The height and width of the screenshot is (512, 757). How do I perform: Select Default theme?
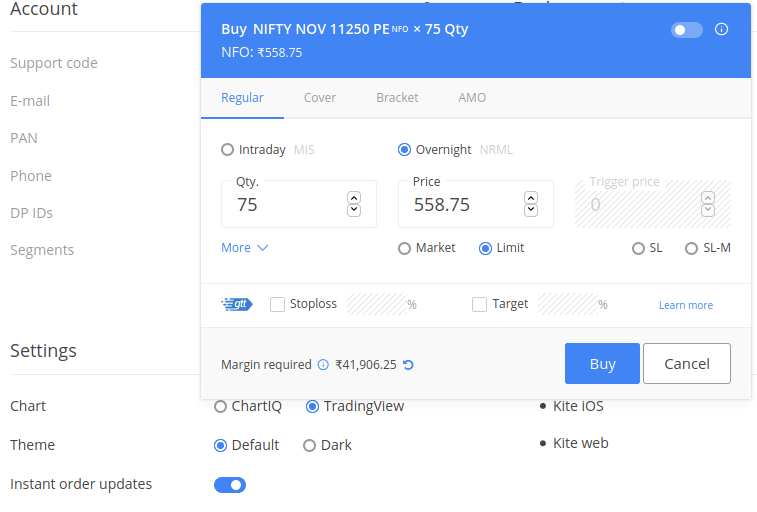pyautogui.click(x=220, y=445)
